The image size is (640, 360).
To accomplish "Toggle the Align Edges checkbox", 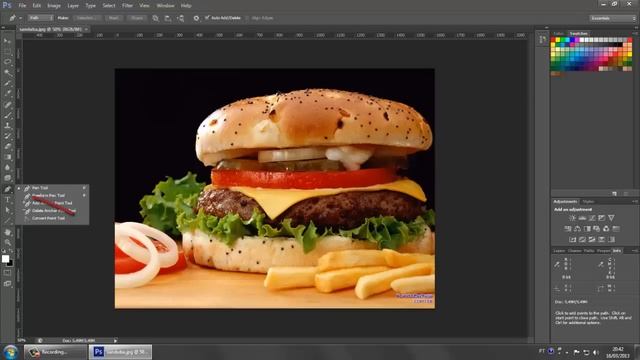I will coord(247,18).
